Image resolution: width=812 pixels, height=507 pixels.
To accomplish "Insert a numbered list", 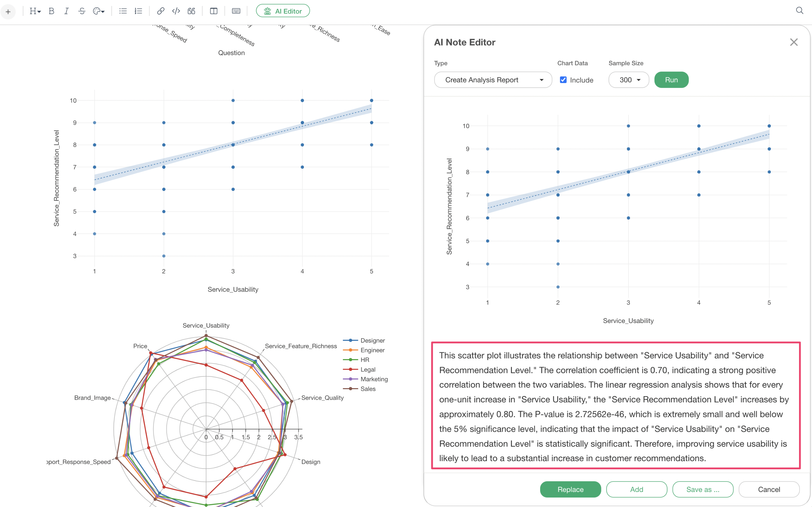I will point(138,11).
